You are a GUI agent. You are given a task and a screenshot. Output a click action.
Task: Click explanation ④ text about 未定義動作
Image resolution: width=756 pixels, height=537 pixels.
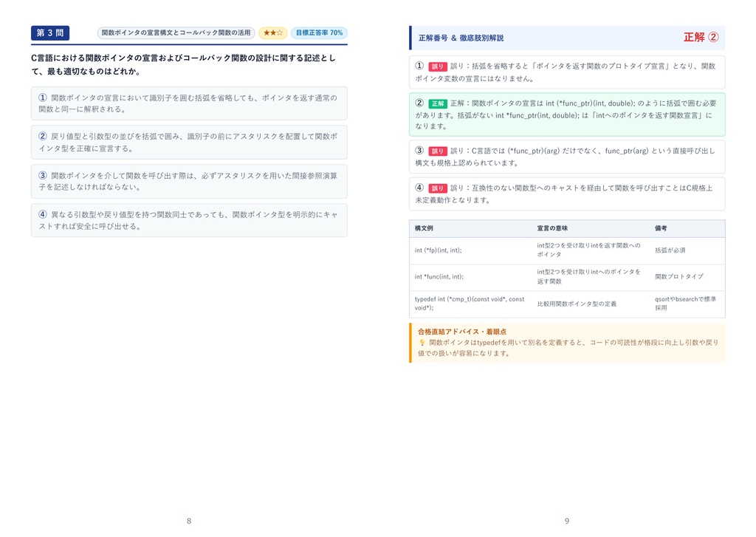tap(564, 194)
